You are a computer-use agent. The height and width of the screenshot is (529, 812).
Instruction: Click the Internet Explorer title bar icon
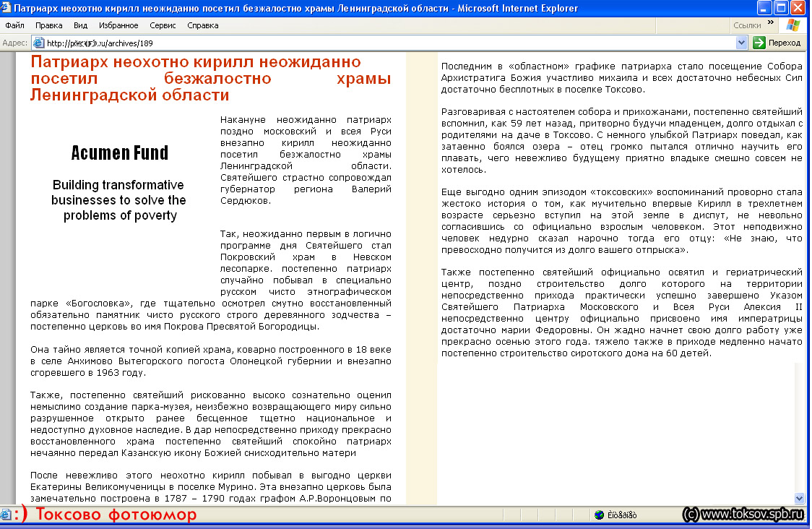(x=6, y=8)
